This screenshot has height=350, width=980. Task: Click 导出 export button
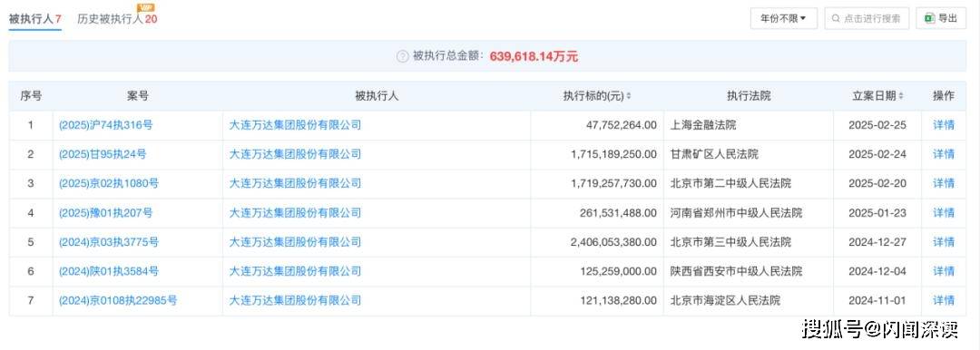tap(941, 19)
